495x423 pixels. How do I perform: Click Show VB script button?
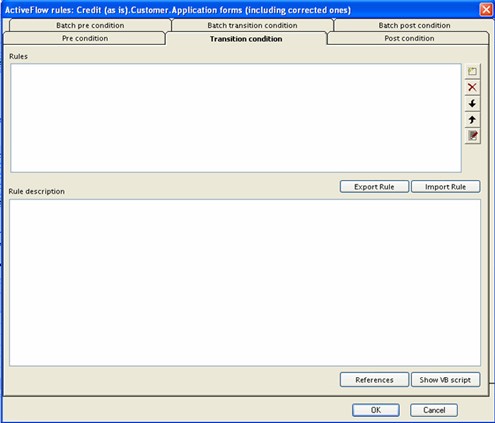pyautogui.click(x=446, y=380)
